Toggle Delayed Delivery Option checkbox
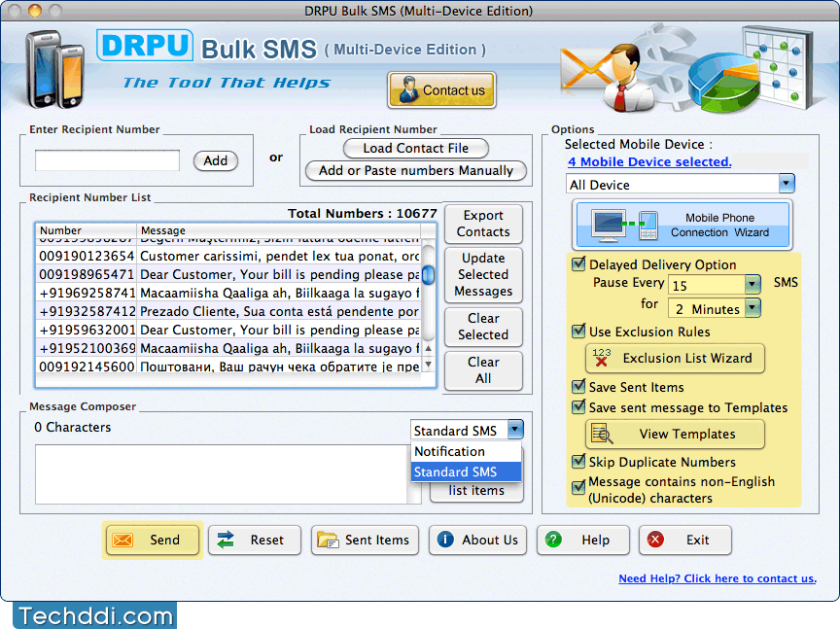The height and width of the screenshot is (629, 840). (578, 263)
